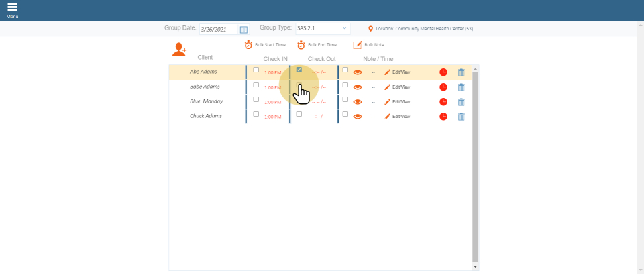
Task: Click scrollbar down arrow in client list
Action: [476, 266]
